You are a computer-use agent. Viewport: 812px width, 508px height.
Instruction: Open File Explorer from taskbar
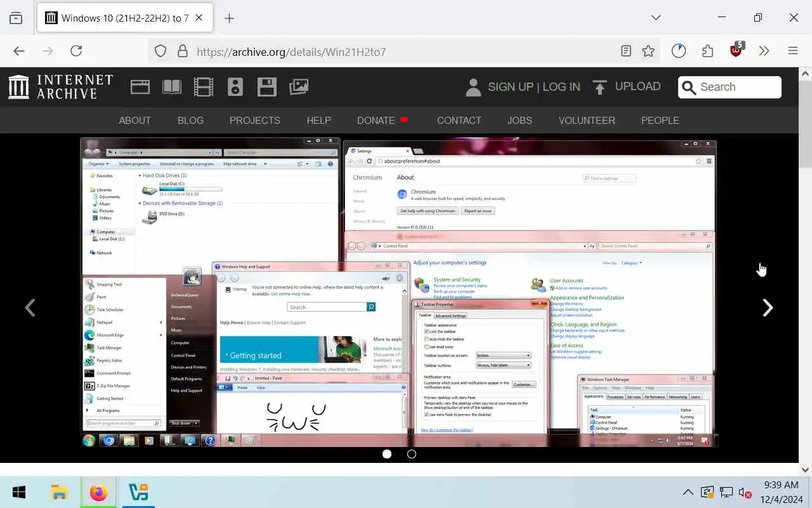(x=59, y=492)
